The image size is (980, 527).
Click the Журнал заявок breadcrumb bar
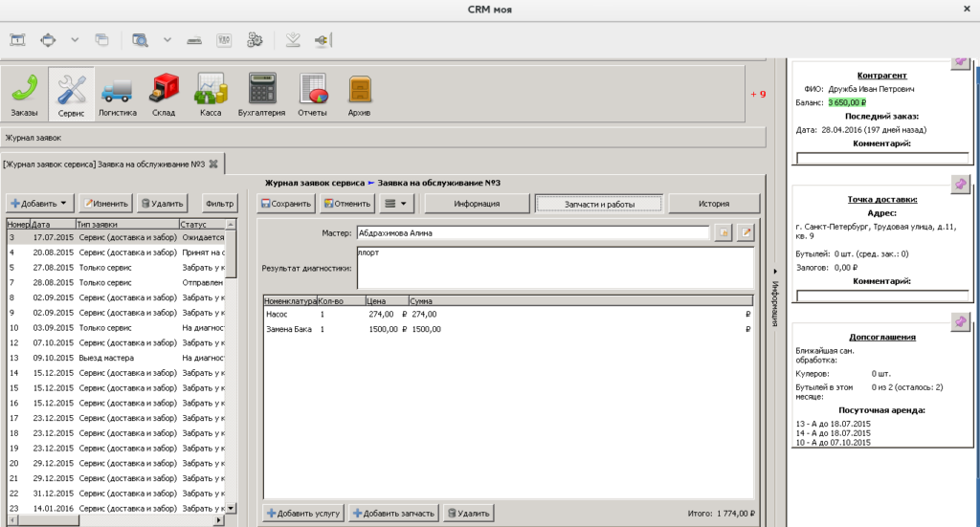[383, 138]
